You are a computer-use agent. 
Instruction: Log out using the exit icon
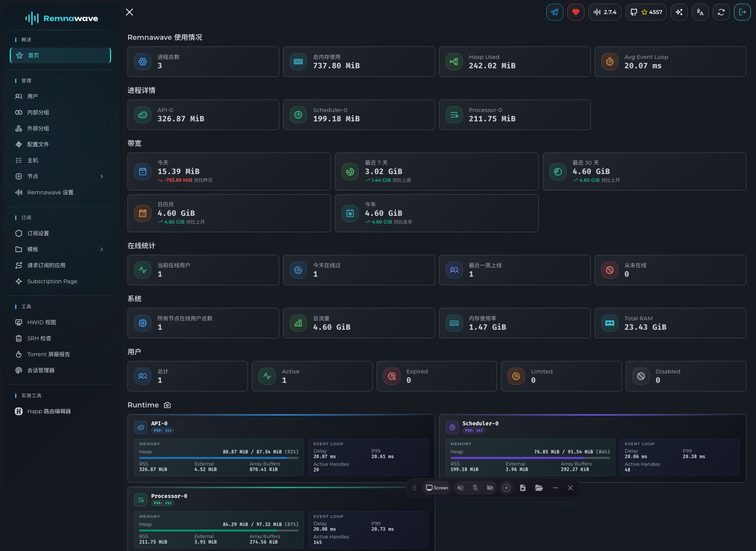point(742,12)
